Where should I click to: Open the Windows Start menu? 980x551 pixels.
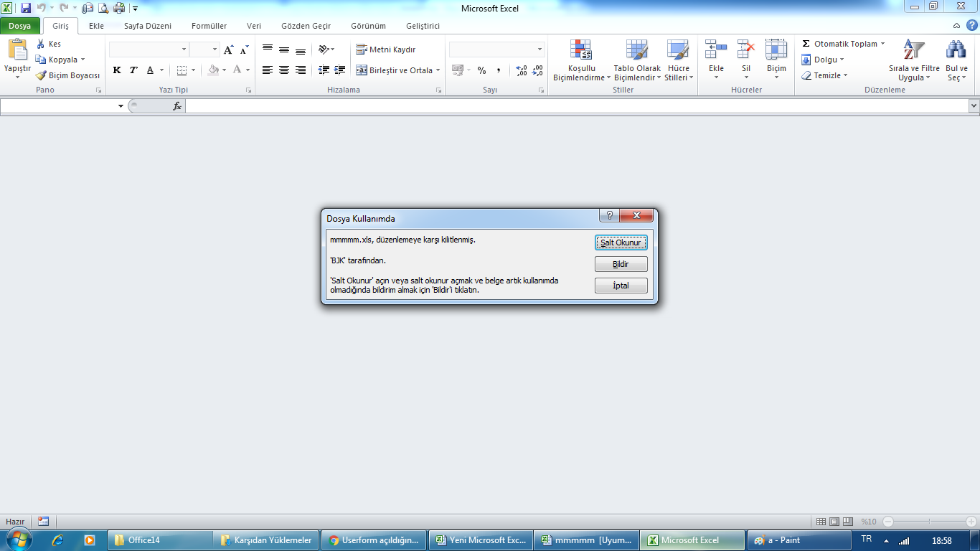pyautogui.click(x=19, y=540)
